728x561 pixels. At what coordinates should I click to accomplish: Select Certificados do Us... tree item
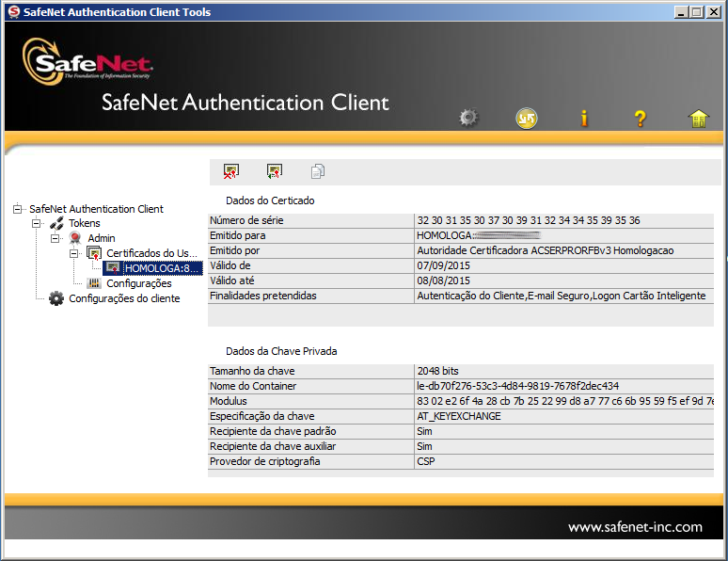pyautogui.click(x=151, y=253)
